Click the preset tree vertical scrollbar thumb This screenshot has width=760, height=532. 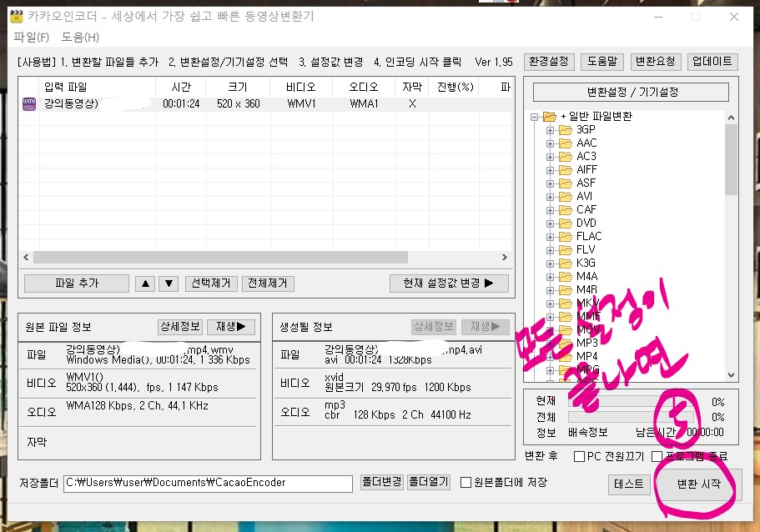[731, 160]
